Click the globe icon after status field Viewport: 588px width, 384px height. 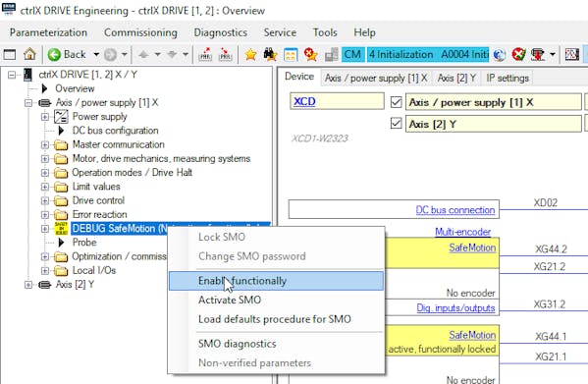tap(499, 55)
